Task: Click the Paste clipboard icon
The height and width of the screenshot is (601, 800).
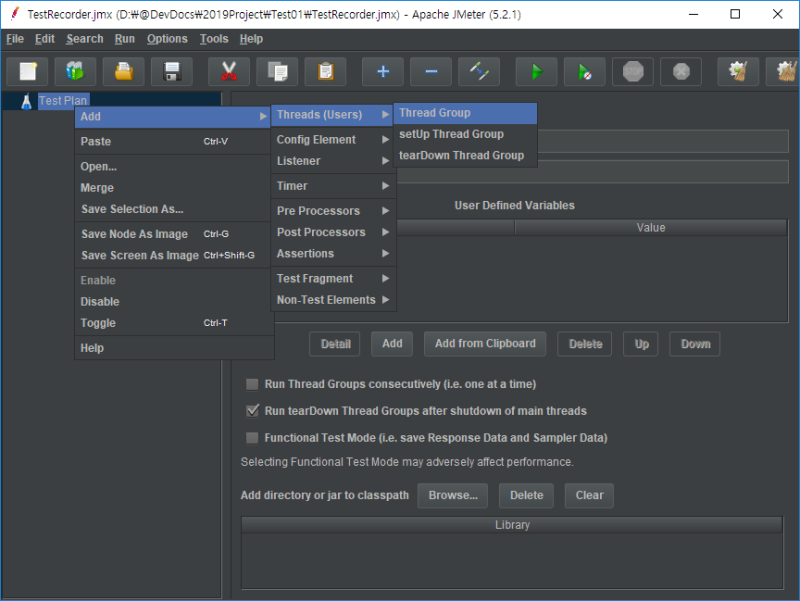Action: (x=326, y=71)
